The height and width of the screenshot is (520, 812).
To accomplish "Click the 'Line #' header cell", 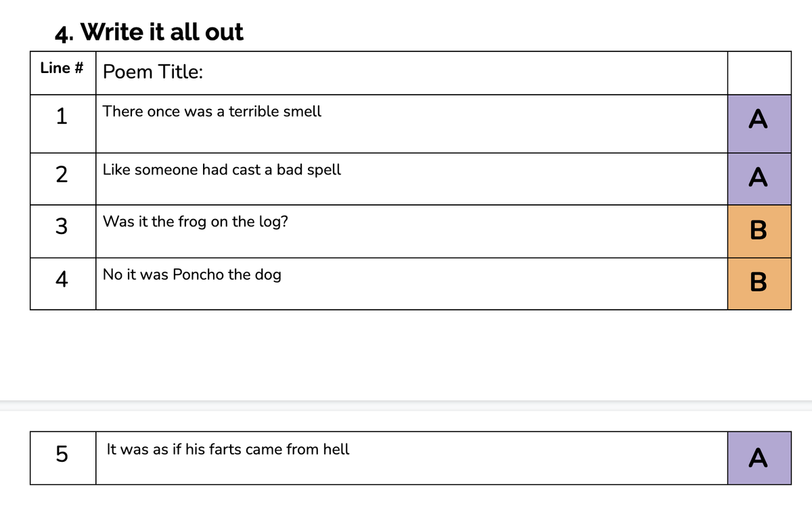I will coord(63,72).
